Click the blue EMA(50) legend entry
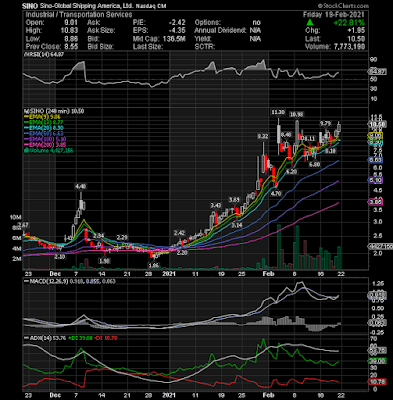393x400 pixels. (44, 134)
